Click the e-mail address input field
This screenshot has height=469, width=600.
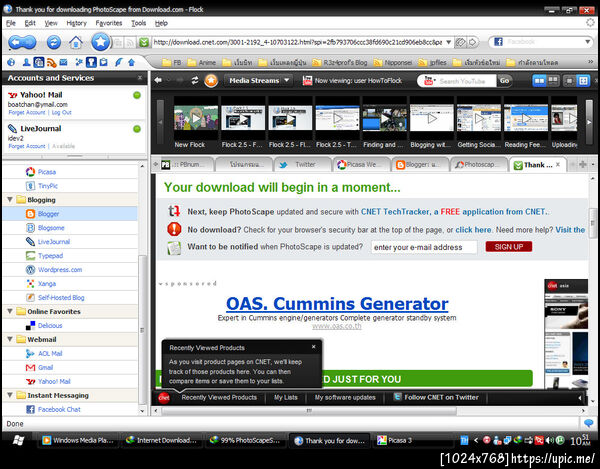point(424,247)
